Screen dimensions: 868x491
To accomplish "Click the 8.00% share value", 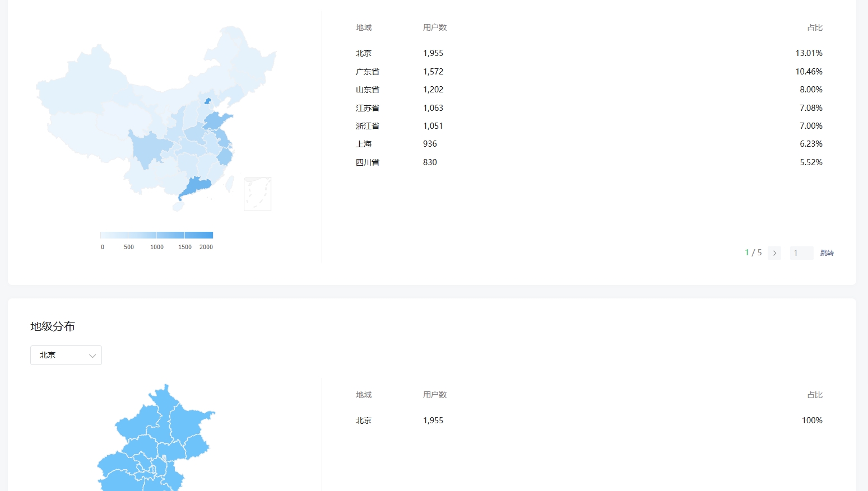I will click(811, 90).
